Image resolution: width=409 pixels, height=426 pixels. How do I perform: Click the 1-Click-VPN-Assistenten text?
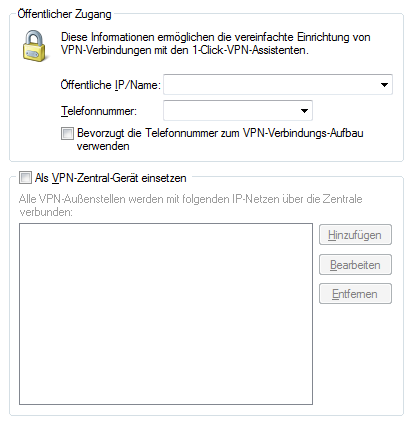click(x=250, y=50)
